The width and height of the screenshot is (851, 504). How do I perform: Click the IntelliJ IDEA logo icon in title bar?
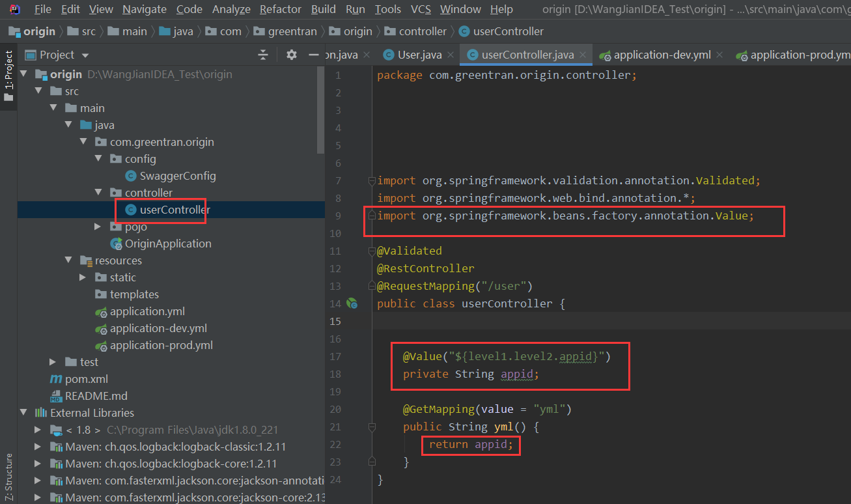click(x=15, y=9)
